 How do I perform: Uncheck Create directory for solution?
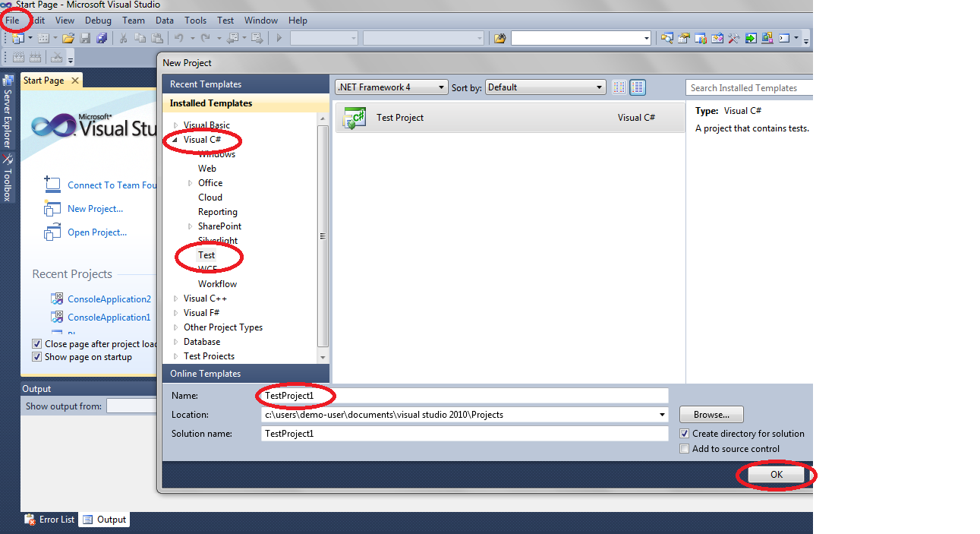685,434
